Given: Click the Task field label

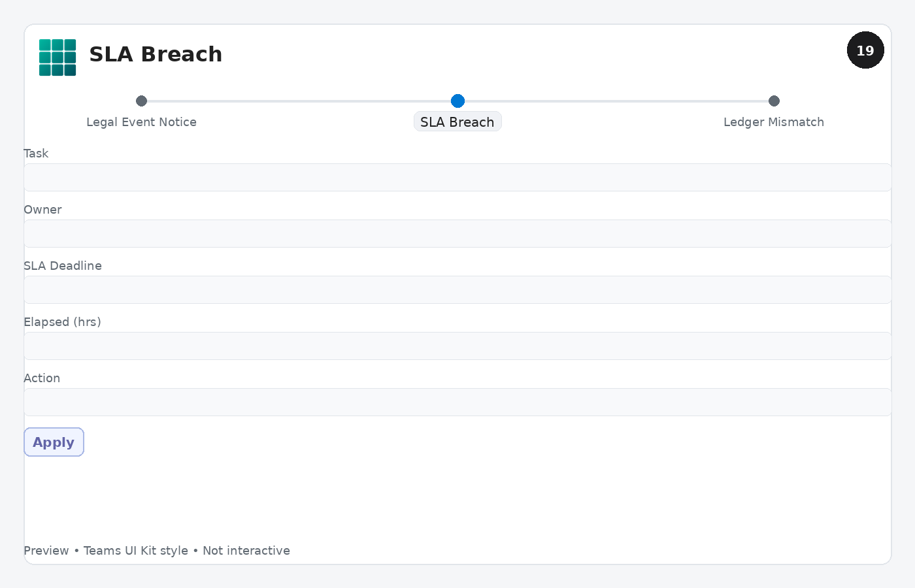Looking at the screenshot, I should [36, 154].
